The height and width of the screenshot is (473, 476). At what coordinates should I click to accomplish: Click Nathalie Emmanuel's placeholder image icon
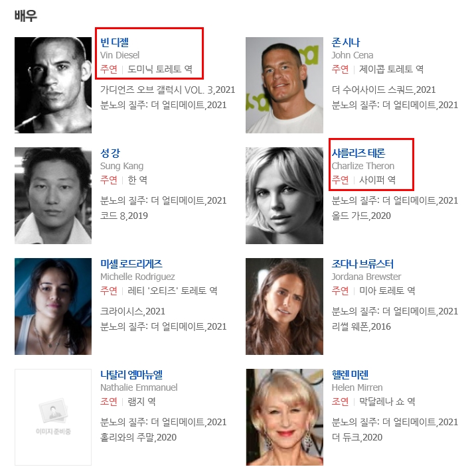53,411
